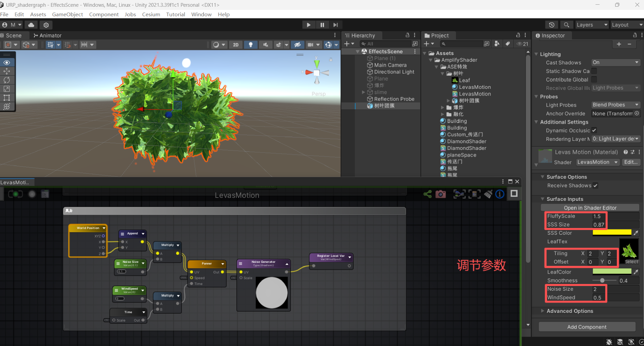
Task: Expand the slime object in Hierarchy
Action: point(363,92)
